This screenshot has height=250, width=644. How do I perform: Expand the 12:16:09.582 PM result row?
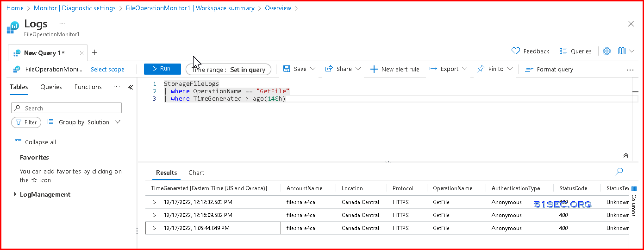(155, 215)
